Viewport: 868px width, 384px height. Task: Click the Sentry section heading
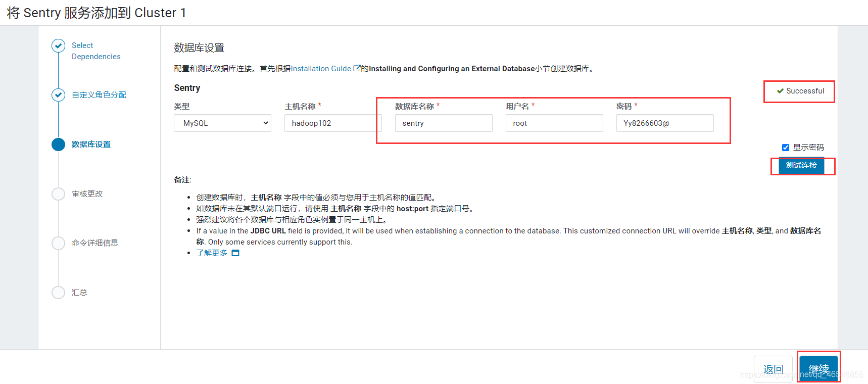[187, 88]
